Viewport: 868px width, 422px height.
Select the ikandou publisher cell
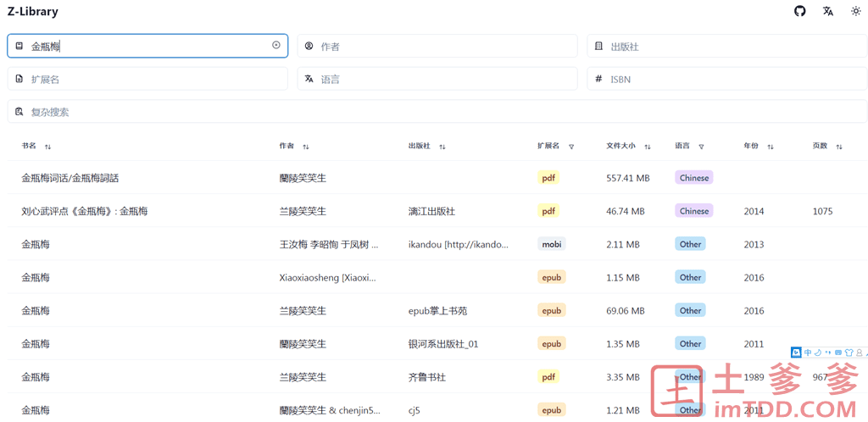click(x=459, y=244)
